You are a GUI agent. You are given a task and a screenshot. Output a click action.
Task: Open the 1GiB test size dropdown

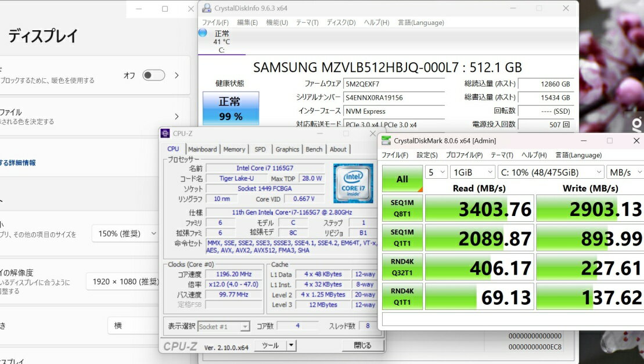(473, 172)
